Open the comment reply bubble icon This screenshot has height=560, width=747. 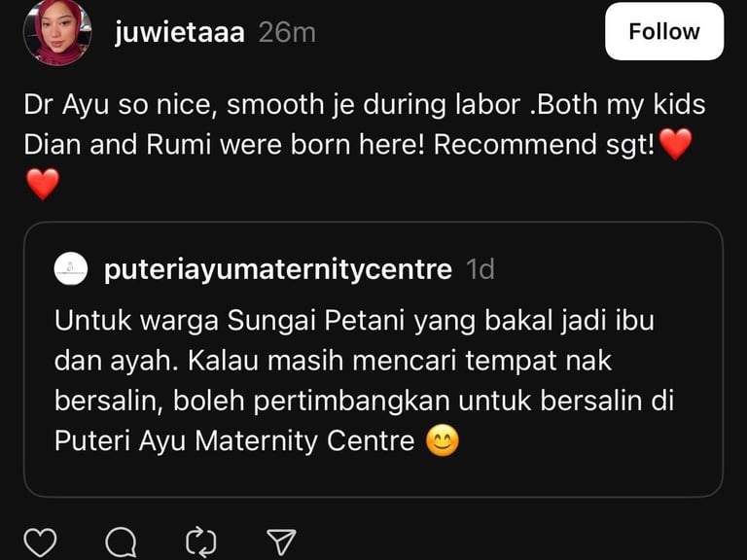pos(121,542)
